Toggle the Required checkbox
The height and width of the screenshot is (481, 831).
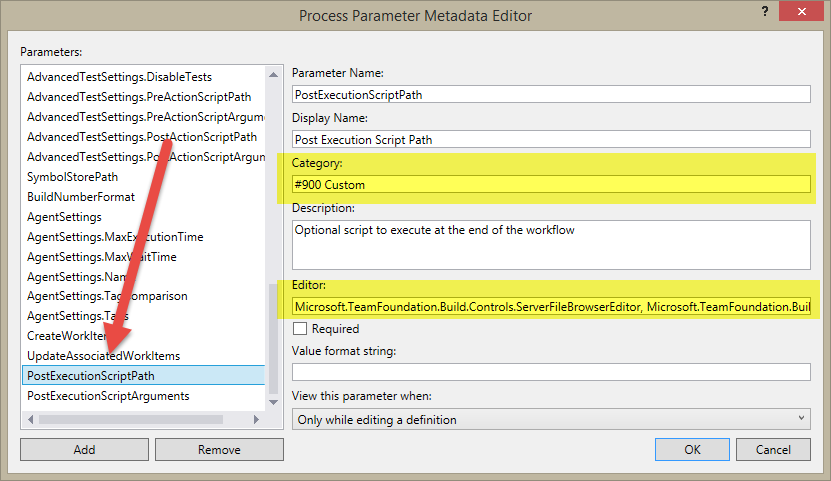click(x=300, y=328)
